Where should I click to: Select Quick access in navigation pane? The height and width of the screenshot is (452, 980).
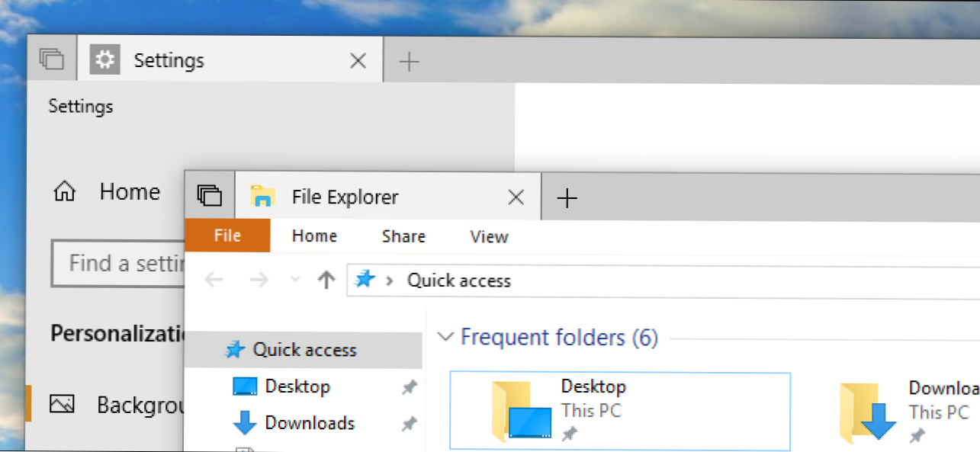pos(304,350)
